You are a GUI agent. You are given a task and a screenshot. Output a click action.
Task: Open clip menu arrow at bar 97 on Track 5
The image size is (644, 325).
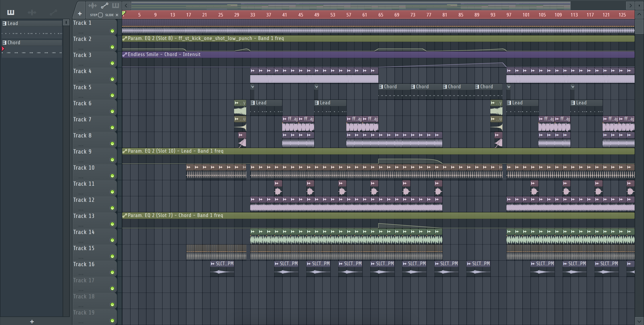509,87
